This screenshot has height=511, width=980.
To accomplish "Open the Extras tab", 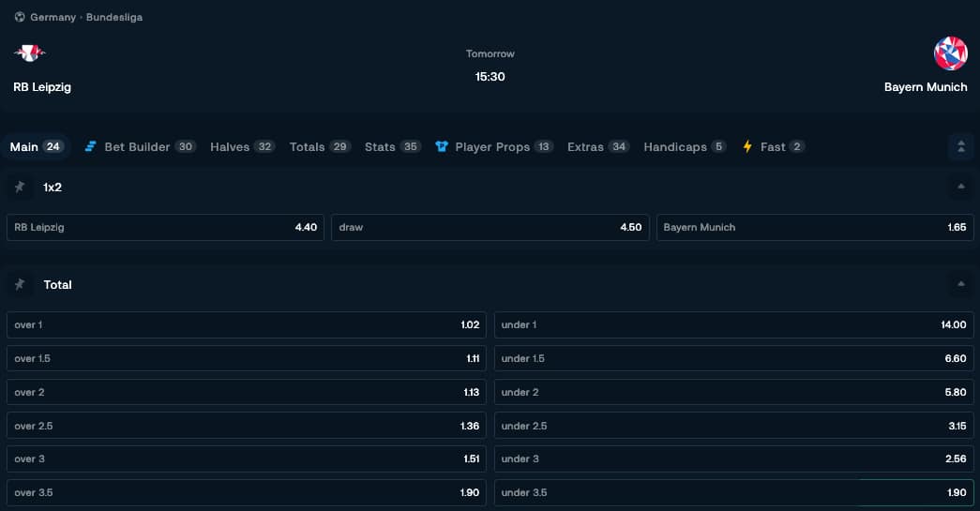I will pos(598,147).
